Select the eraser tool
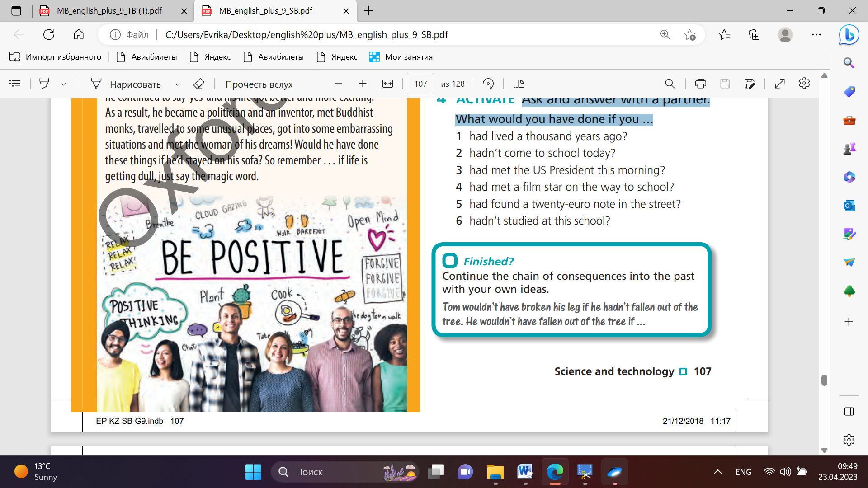This screenshot has width=868, height=488. pos(199,84)
